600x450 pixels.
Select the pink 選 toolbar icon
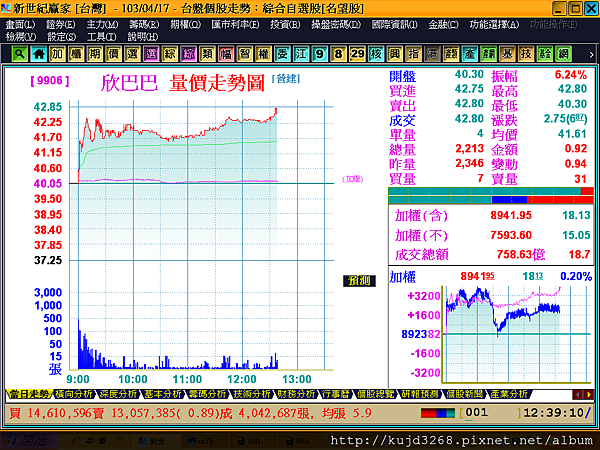tap(151, 54)
